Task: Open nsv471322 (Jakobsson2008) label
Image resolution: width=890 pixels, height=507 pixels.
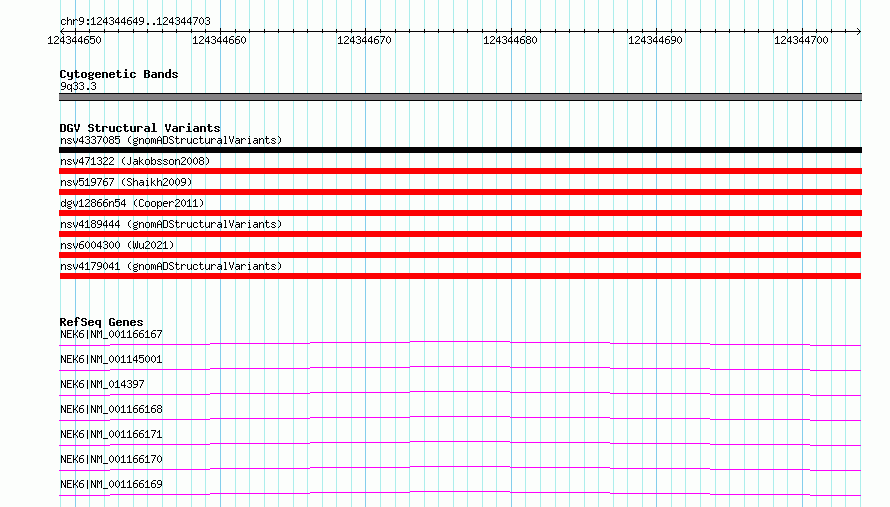Action: (x=135, y=161)
